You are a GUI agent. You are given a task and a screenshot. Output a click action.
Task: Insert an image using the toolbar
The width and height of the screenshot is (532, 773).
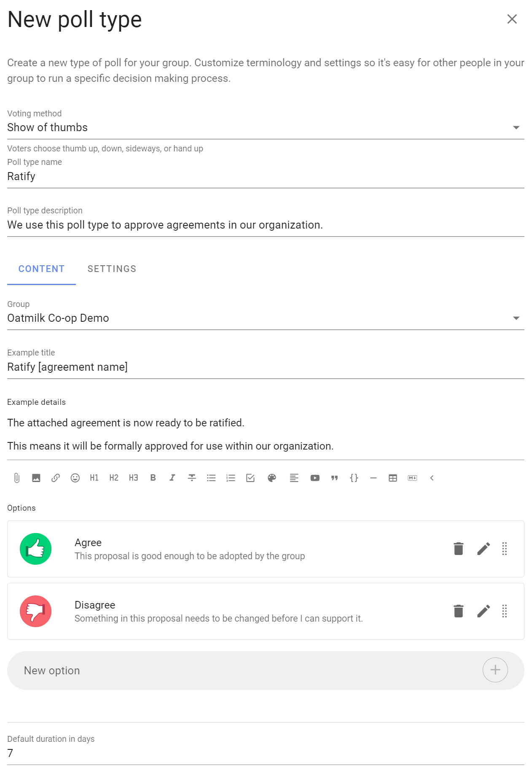point(36,478)
